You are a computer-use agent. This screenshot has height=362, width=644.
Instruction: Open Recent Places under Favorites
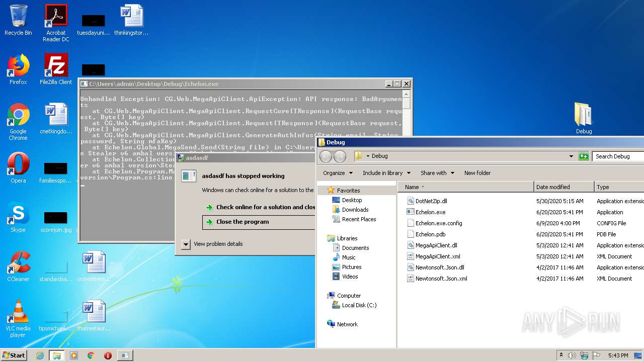[359, 219]
